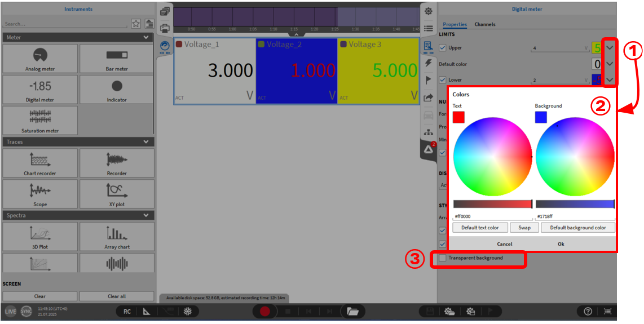Click the blue Background color swatch
Image resolution: width=644 pixels, height=324 pixels.
click(540, 117)
